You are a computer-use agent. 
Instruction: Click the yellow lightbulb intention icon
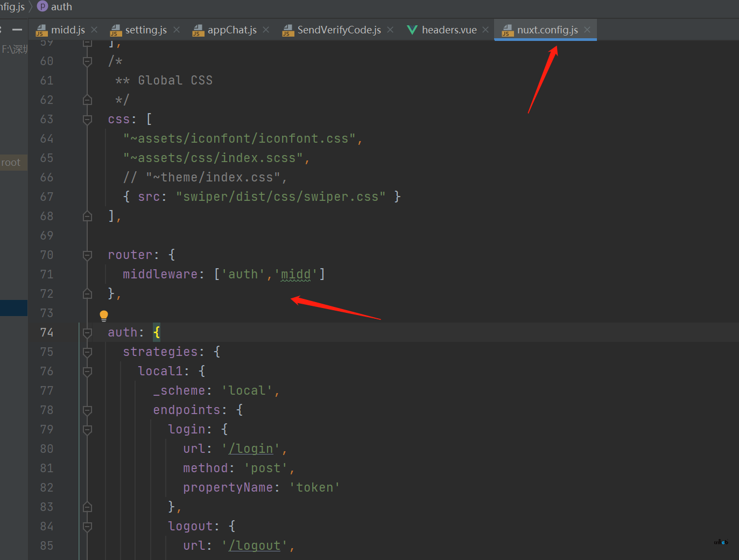coord(104,316)
